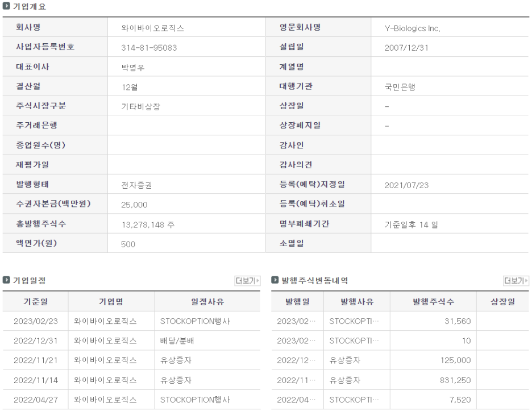Click the issue date 2022/11… entry
This screenshot has width=532, height=411.
click(296, 380)
